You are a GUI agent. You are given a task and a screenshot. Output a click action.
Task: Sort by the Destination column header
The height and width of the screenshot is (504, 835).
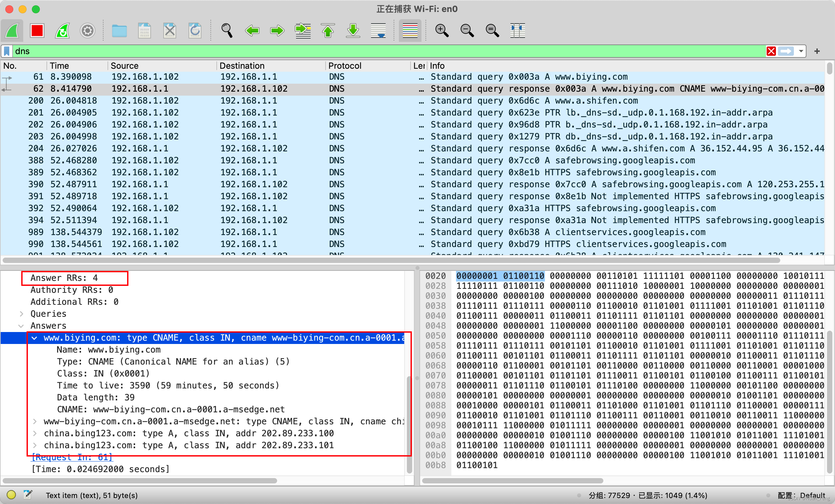[242, 66]
